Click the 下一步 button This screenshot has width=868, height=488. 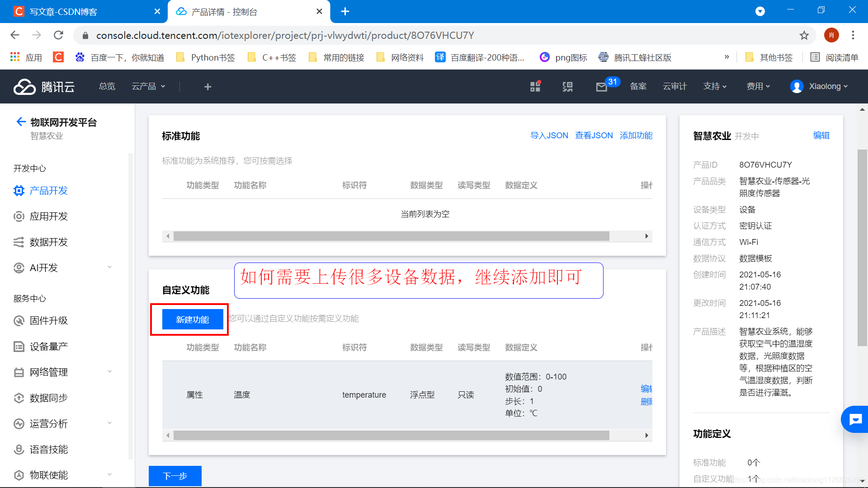pos(175,476)
